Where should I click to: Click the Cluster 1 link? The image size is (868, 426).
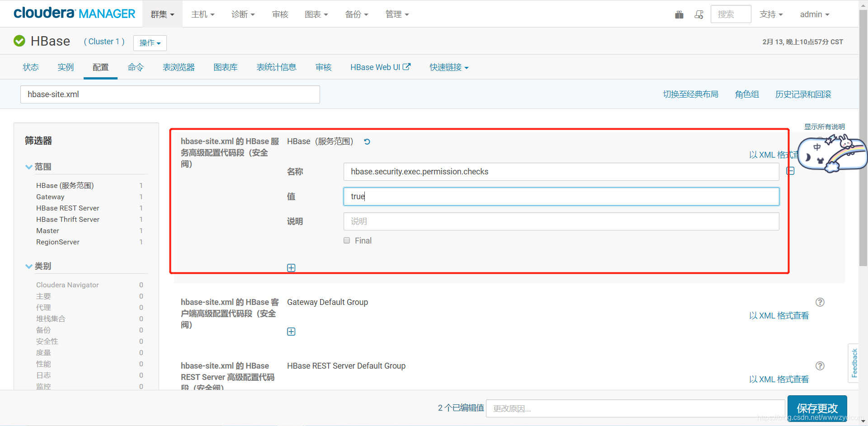click(104, 41)
